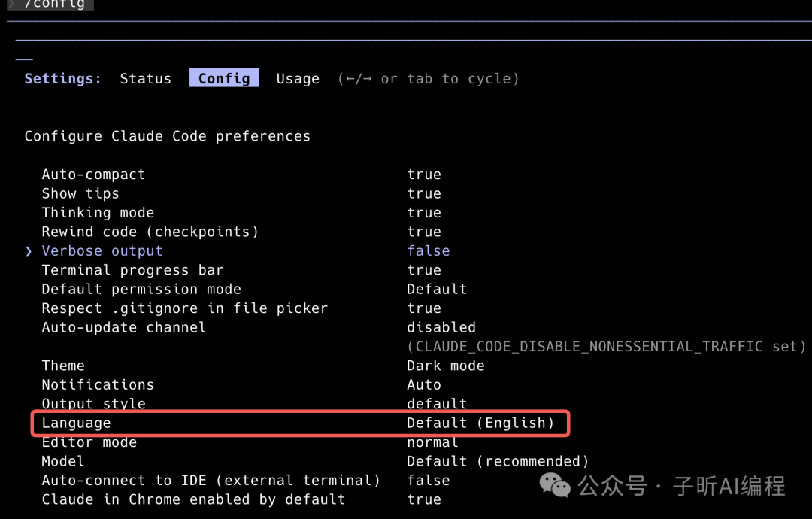Toggle Terminal progress bar setting
This screenshot has width=812, height=519.
424,270
